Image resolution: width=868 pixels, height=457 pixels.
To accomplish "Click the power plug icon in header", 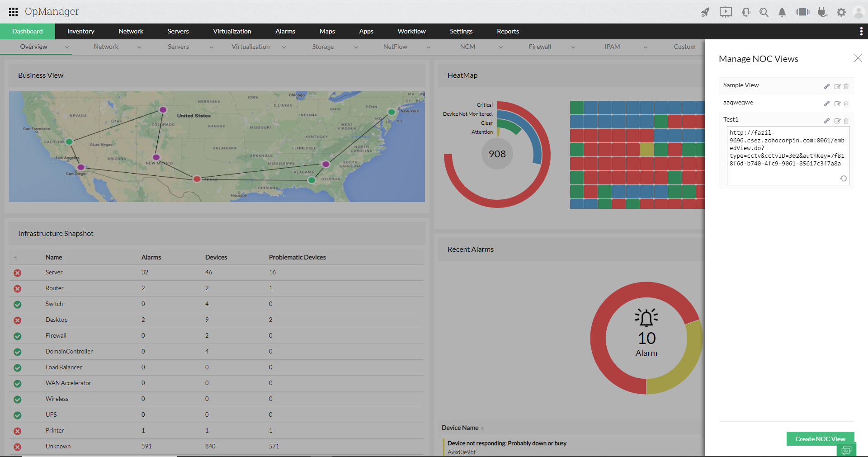I will [x=822, y=12].
